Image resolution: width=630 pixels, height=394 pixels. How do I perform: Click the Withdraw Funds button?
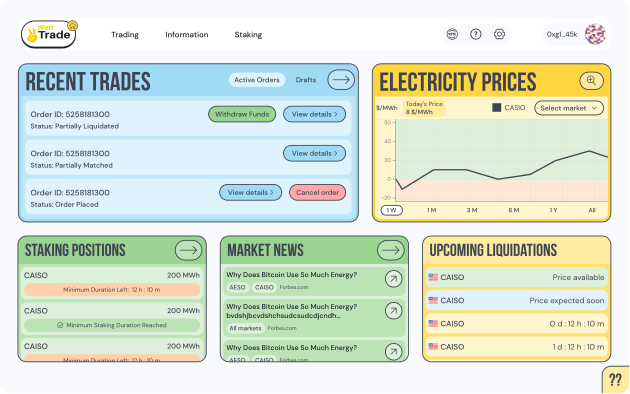242,114
